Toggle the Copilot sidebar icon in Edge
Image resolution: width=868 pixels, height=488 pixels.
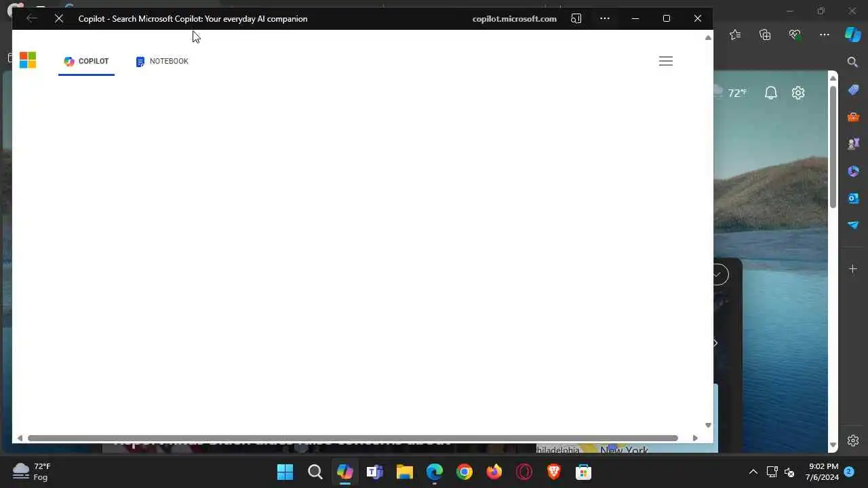click(853, 35)
